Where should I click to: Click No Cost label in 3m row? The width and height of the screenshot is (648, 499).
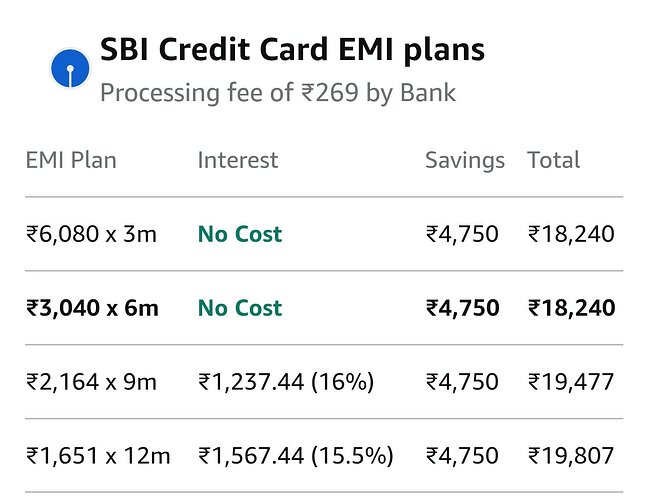pyautogui.click(x=240, y=235)
